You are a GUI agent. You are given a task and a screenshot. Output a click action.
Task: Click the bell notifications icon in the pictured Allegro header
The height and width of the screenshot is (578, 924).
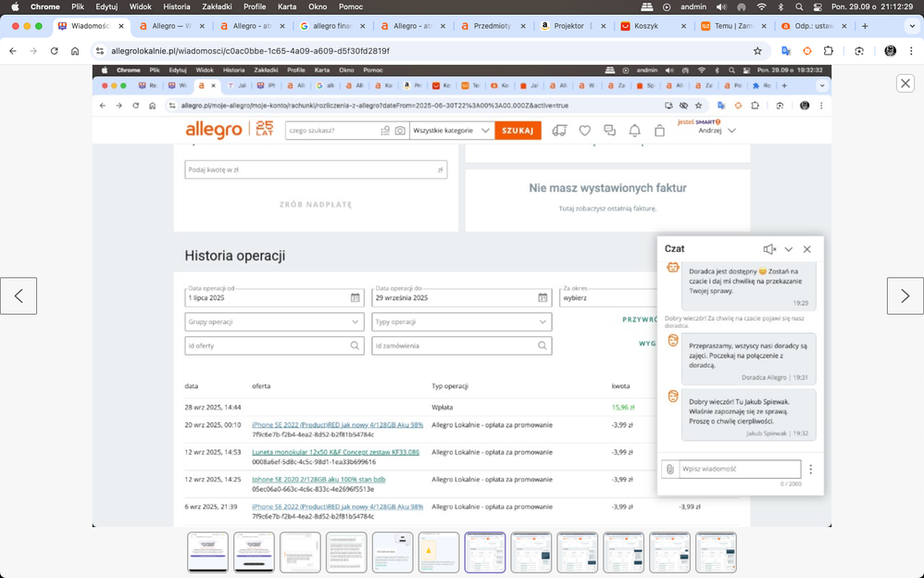pyautogui.click(x=634, y=131)
